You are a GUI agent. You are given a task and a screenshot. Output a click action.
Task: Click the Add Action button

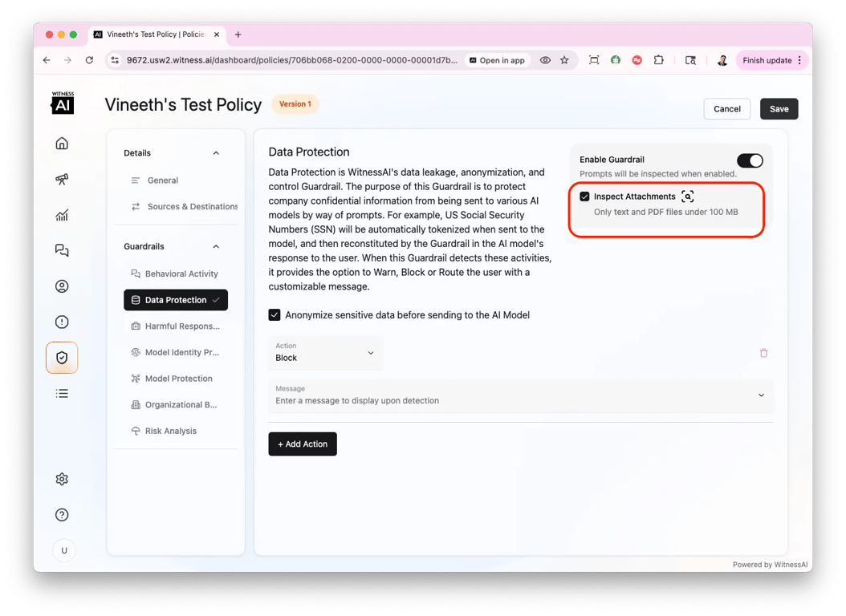click(303, 444)
